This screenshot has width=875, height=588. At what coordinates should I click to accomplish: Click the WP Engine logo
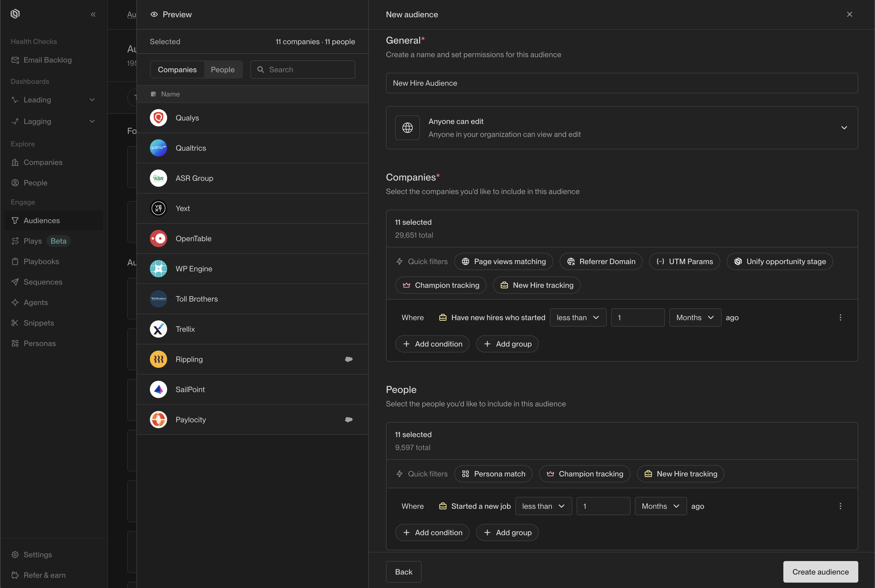point(159,269)
